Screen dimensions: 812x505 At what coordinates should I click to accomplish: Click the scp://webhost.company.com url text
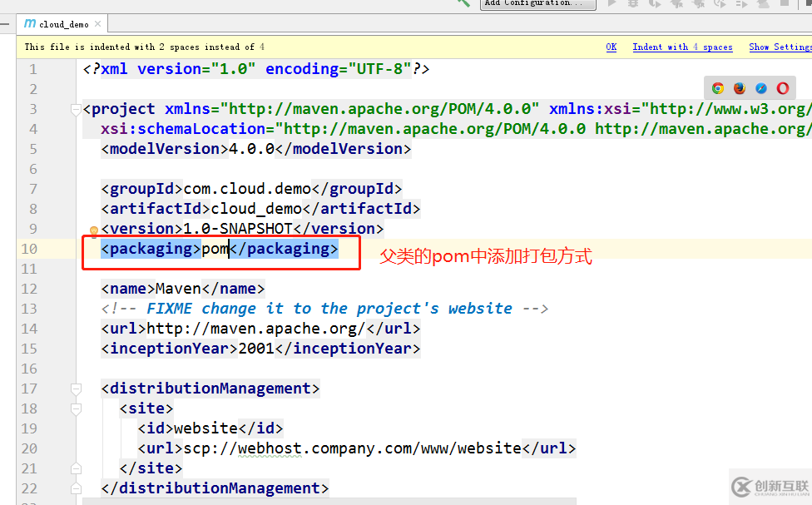(352, 448)
